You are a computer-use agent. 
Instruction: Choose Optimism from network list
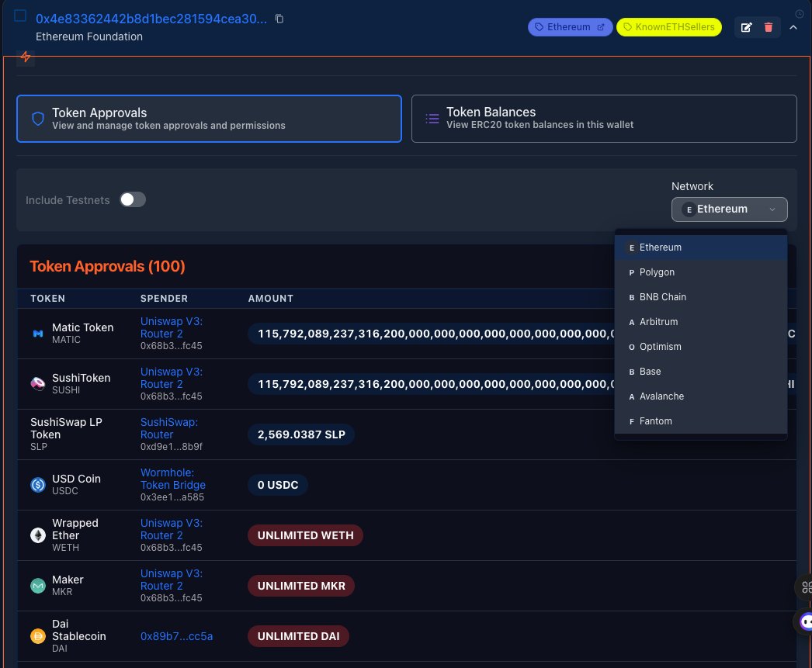[701, 347]
